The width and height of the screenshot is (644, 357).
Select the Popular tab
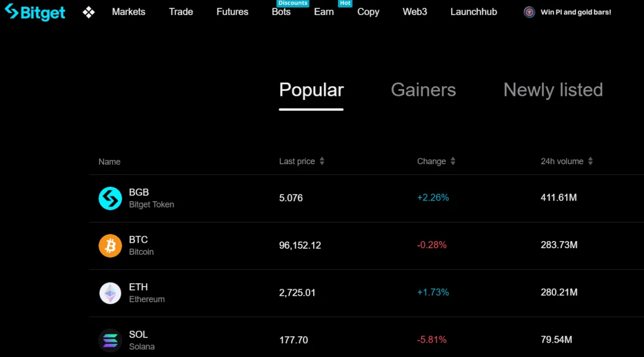(311, 90)
